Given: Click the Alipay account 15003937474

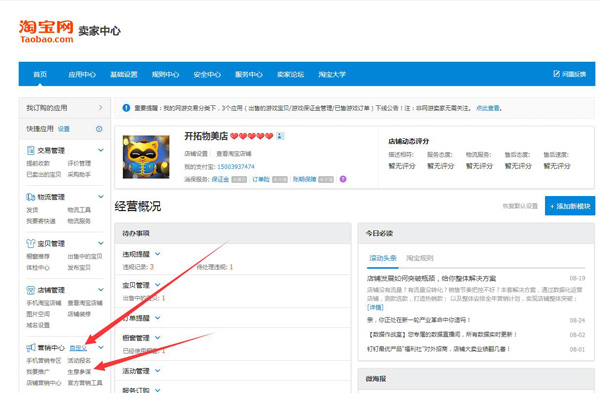Looking at the screenshot, I should (x=236, y=166).
